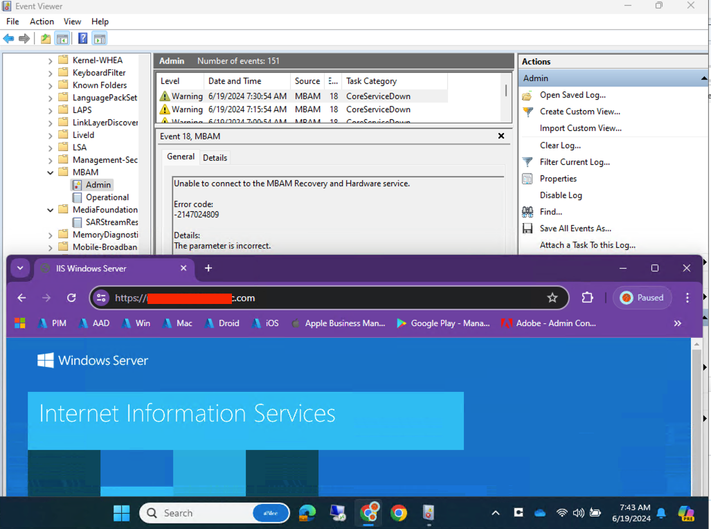This screenshot has height=529, width=711.
Task: Open a new Chrome tab
Action: tap(208, 268)
